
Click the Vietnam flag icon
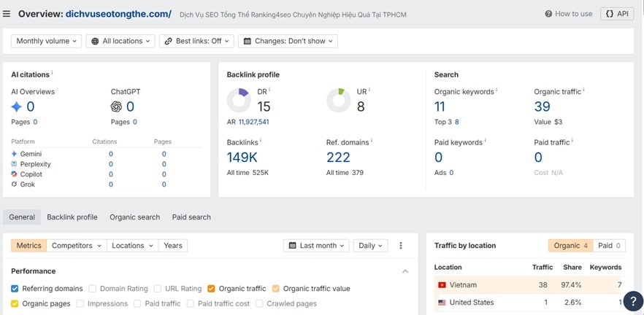pos(442,284)
